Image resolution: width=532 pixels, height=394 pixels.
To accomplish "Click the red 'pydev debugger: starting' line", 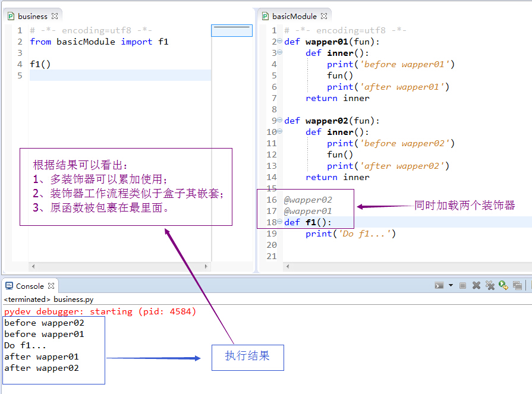I will (100, 311).
